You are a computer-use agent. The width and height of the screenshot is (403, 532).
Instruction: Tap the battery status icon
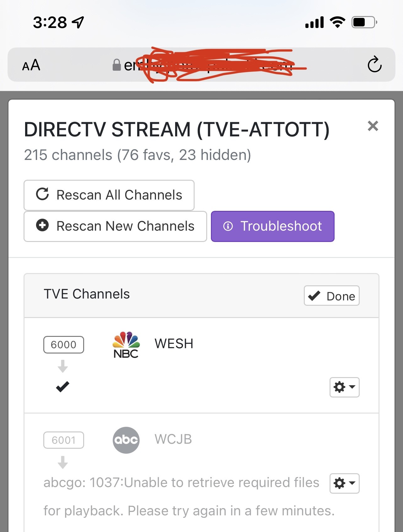(x=364, y=22)
